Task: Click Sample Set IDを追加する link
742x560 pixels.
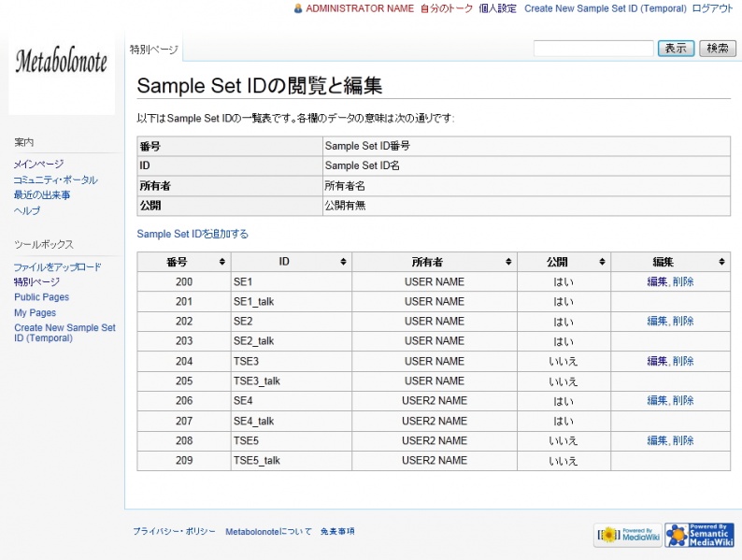Action: pos(193,234)
